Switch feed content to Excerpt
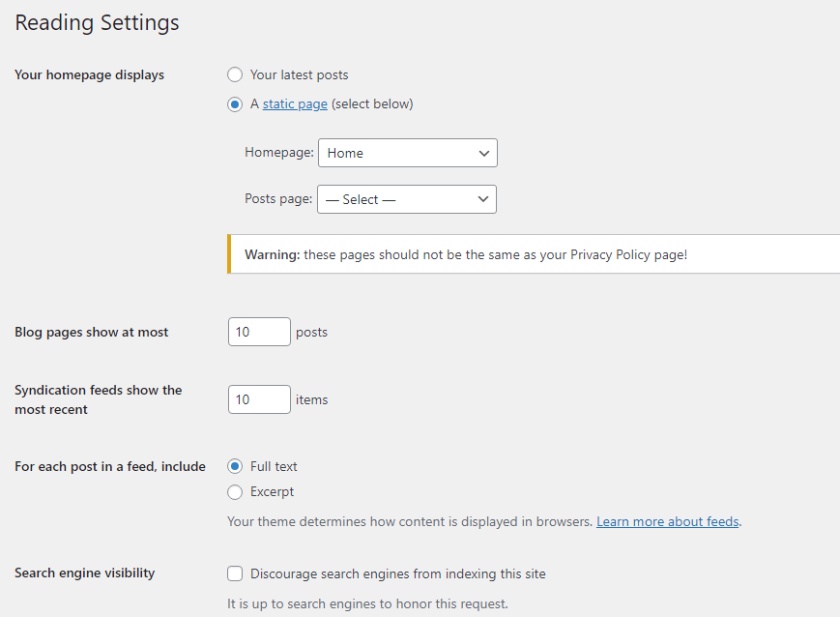840x617 pixels. (235, 492)
